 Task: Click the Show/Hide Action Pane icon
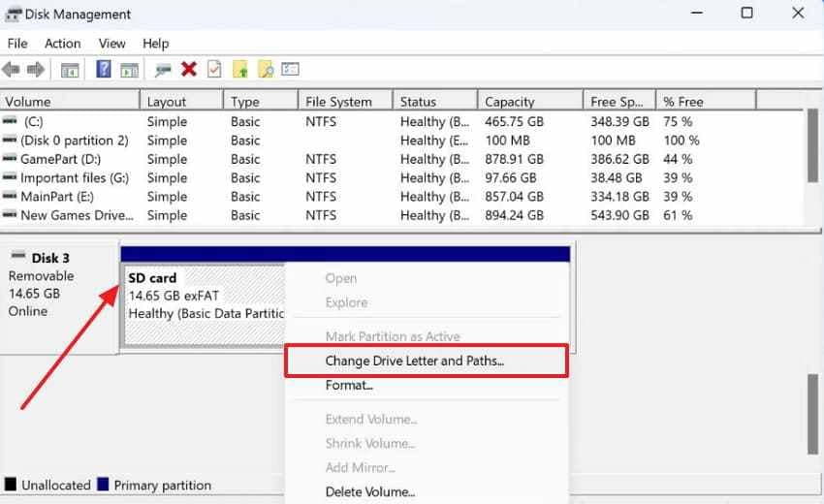tap(129, 70)
